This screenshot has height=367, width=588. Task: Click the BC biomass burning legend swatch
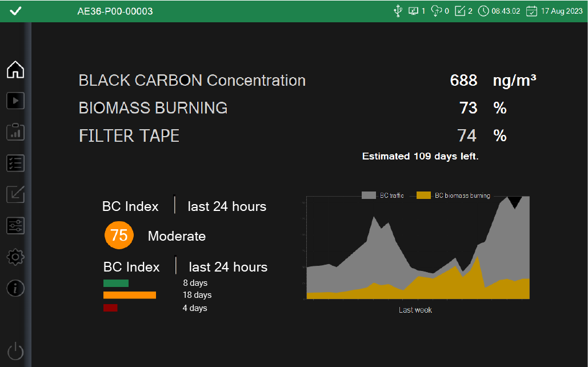[423, 196]
